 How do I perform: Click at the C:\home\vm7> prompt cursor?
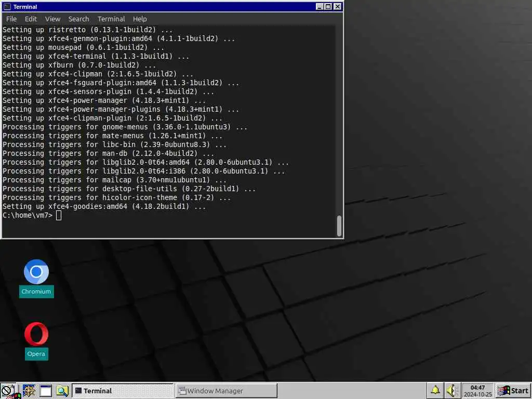(59, 215)
